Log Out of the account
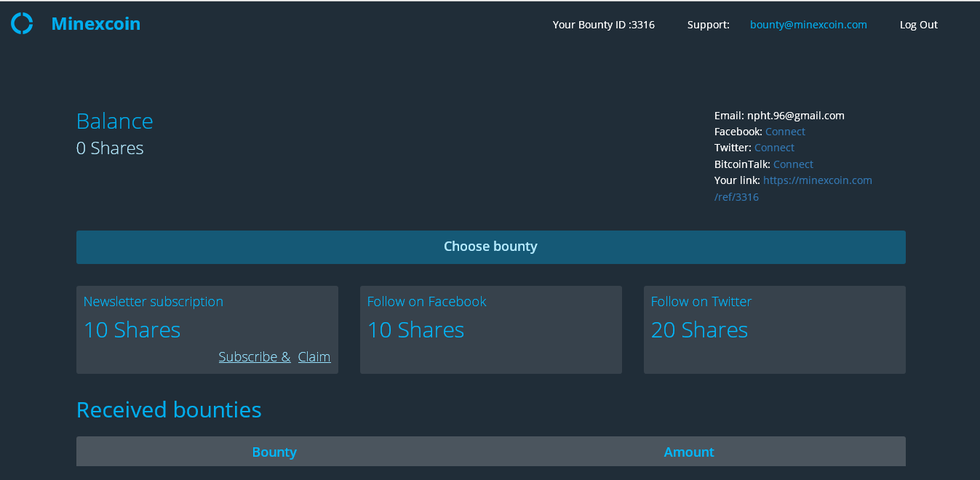This screenshot has width=980, height=480. (919, 25)
